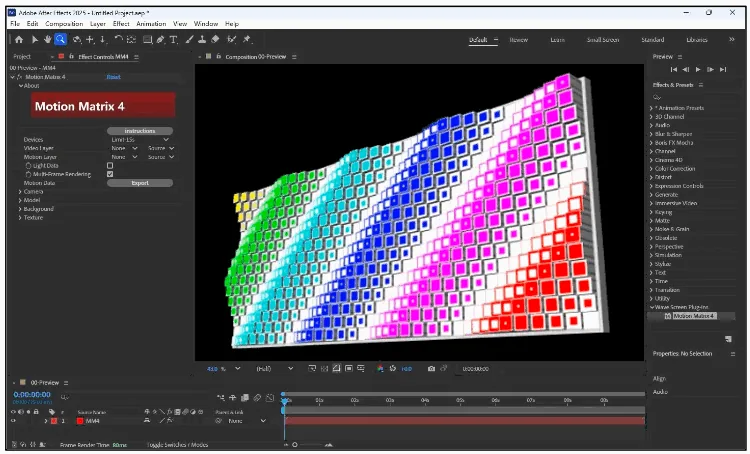Select the Puppet Pin tool

pos(247,40)
